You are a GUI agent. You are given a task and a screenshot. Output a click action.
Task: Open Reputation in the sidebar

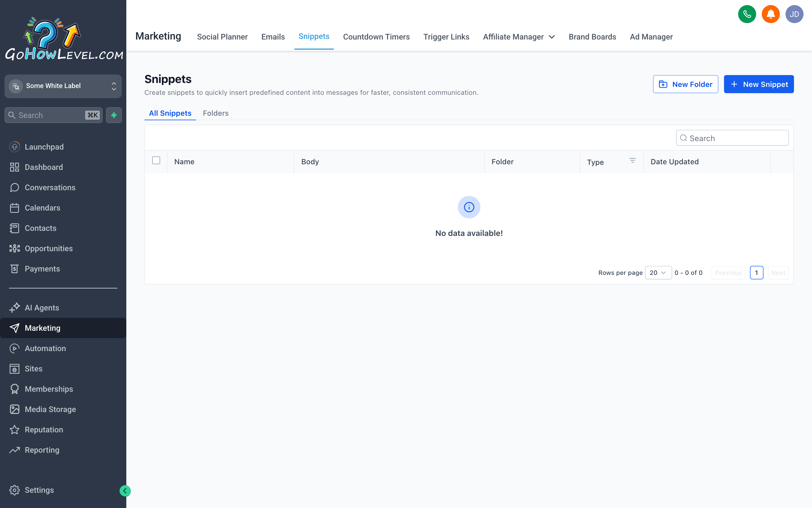pyautogui.click(x=63, y=430)
